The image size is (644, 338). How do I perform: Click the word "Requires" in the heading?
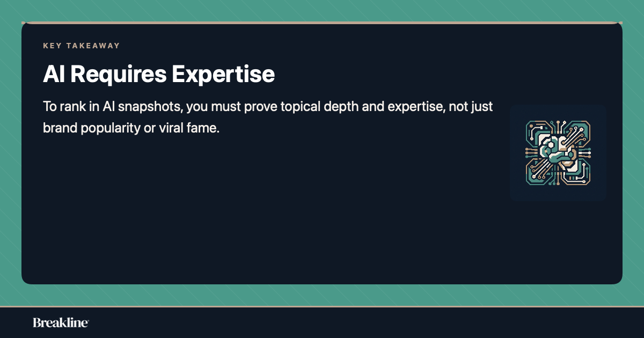point(119,74)
